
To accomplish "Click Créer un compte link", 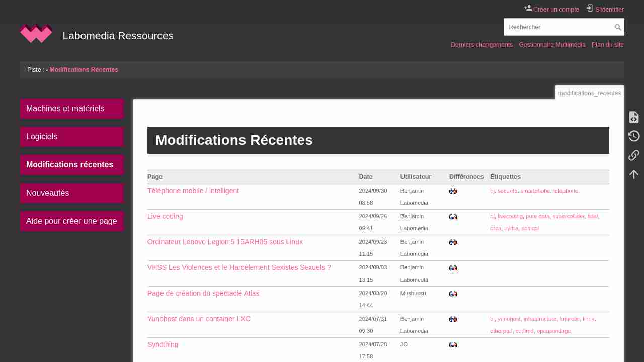I will [x=556, y=10].
